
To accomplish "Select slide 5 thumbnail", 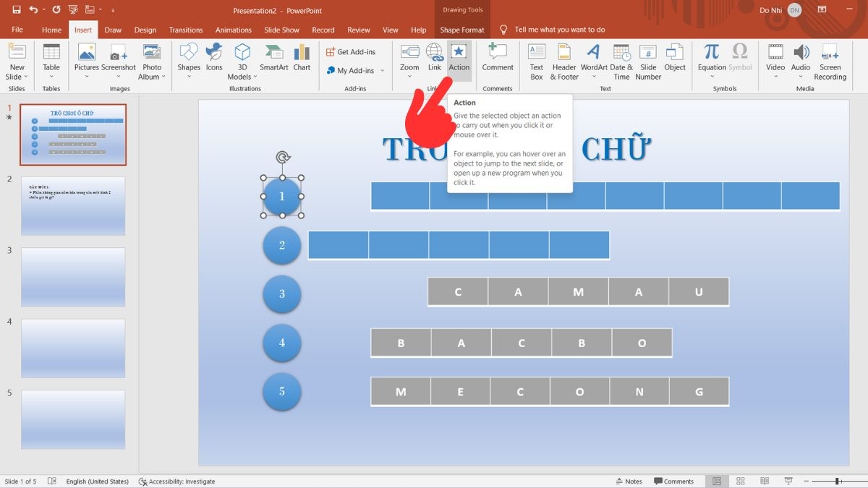I will tap(73, 420).
